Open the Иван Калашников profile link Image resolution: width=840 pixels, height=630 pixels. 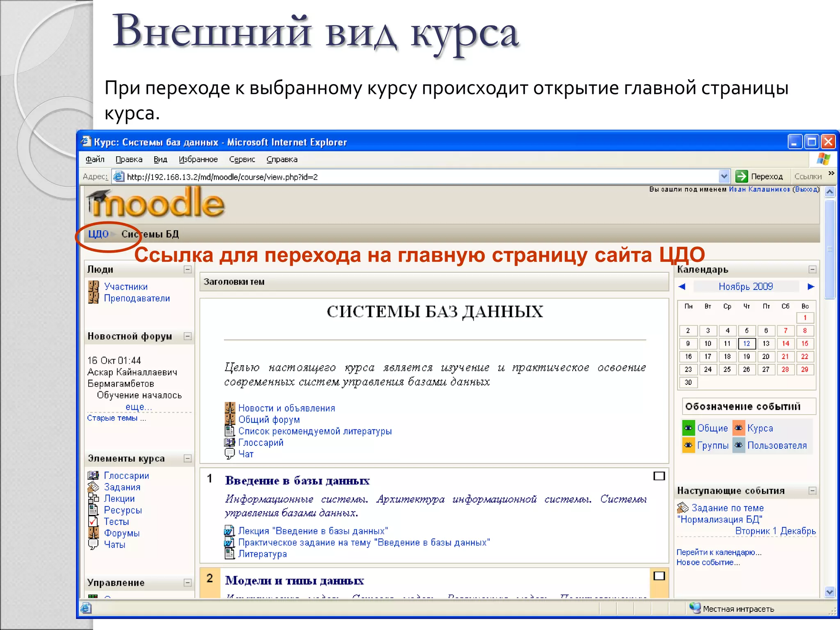click(x=759, y=189)
